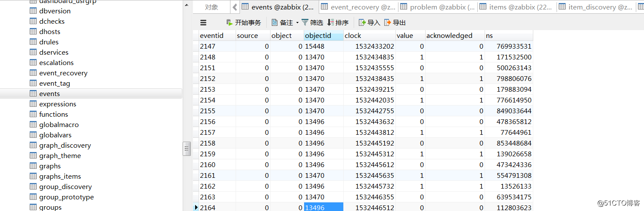644x211 pixels.
Task: Select the dhosts table in the tree
Action: [x=50, y=31]
